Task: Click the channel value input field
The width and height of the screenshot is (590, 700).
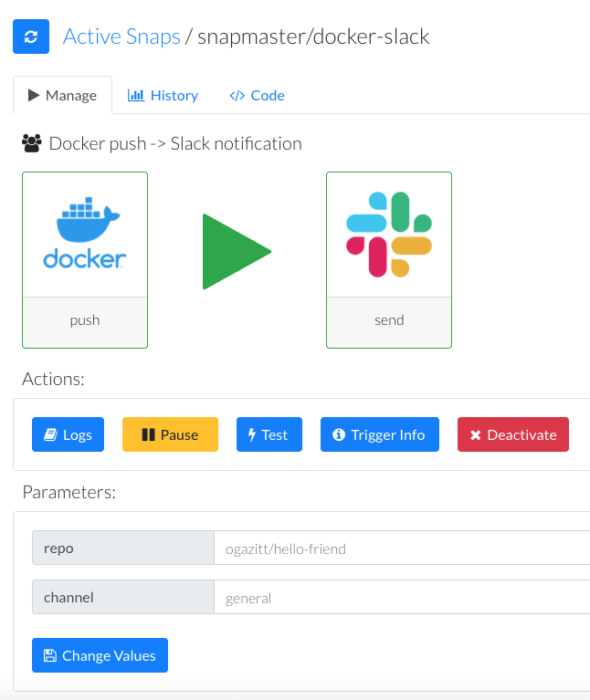Action: click(x=402, y=597)
